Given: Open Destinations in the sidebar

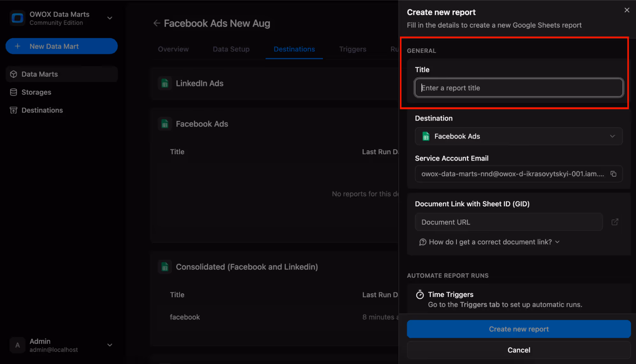Looking at the screenshot, I should pos(62,110).
